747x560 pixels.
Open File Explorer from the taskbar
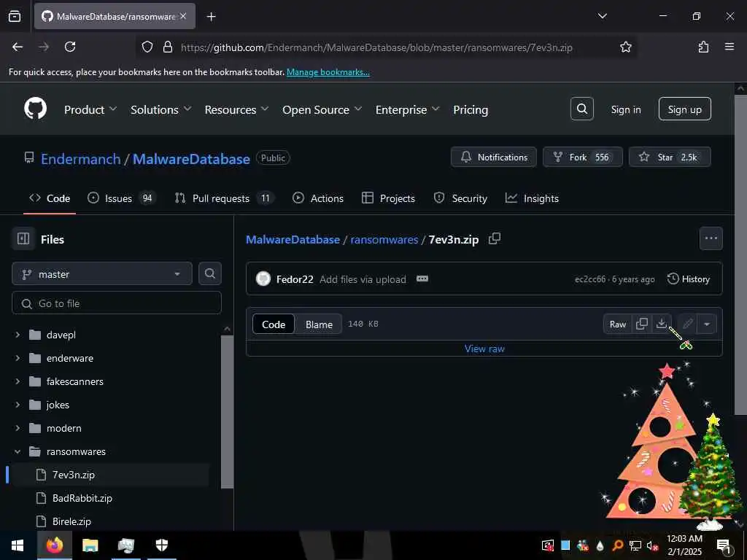tap(90, 545)
